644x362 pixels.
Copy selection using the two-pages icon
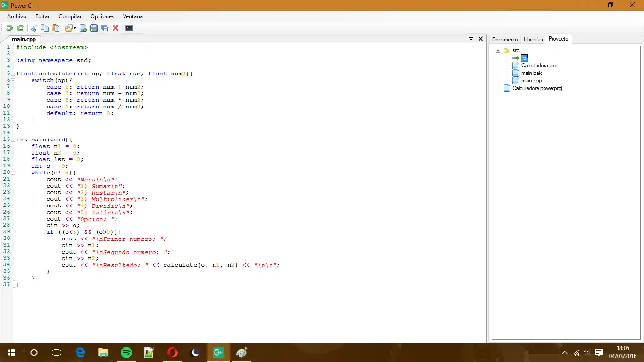click(x=45, y=28)
